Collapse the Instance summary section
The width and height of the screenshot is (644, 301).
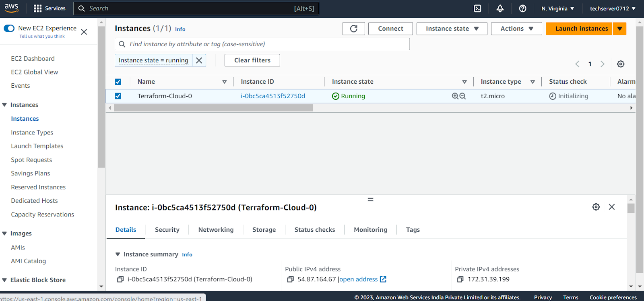tap(118, 254)
